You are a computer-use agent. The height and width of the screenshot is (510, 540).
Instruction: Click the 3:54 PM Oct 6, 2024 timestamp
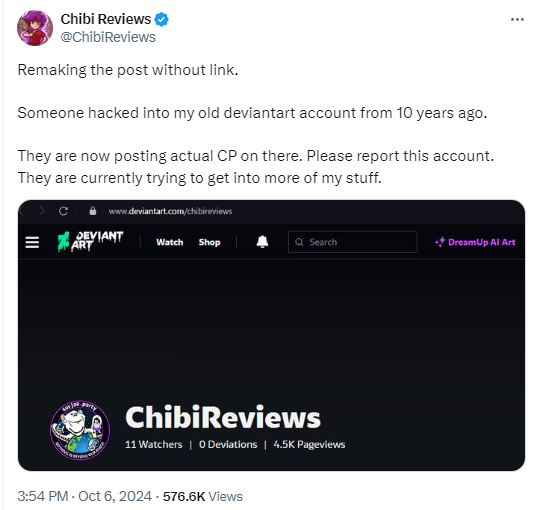pyautogui.click(x=84, y=497)
